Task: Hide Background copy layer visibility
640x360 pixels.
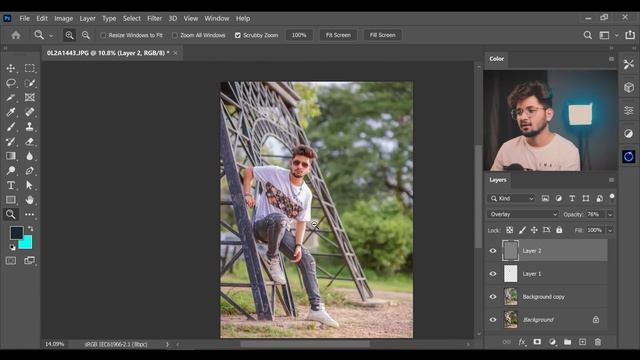Action: coord(493,297)
